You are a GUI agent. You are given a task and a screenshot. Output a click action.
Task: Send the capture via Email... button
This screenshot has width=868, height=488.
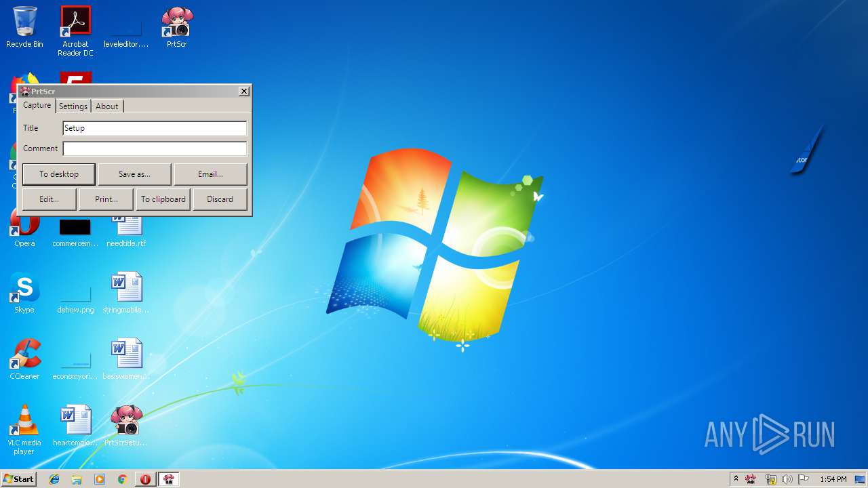click(x=210, y=174)
